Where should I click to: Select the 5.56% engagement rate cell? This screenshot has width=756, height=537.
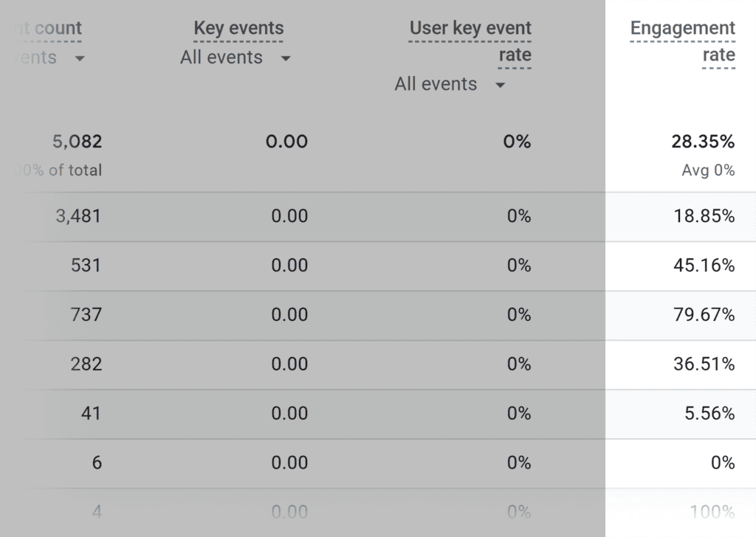pos(709,414)
